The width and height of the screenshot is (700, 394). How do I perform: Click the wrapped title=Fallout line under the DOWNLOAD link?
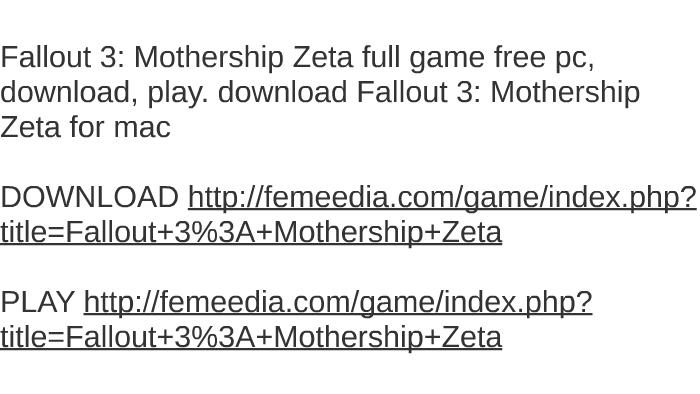[251, 232]
